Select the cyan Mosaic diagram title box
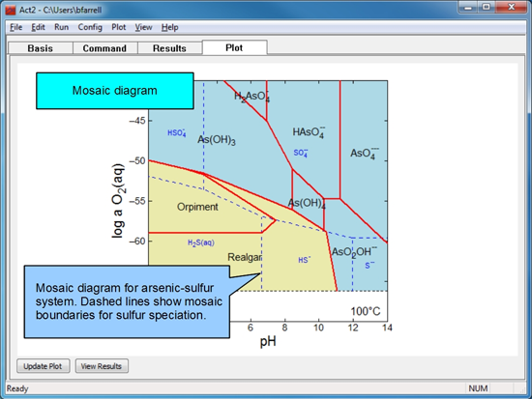The image size is (532, 399). coord(115,91)
